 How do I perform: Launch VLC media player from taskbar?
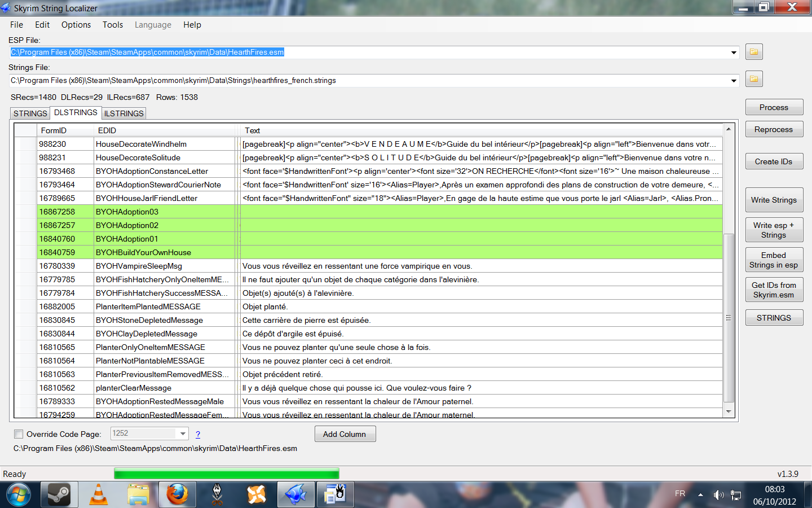pyautogui.click(x=99, y=495)
